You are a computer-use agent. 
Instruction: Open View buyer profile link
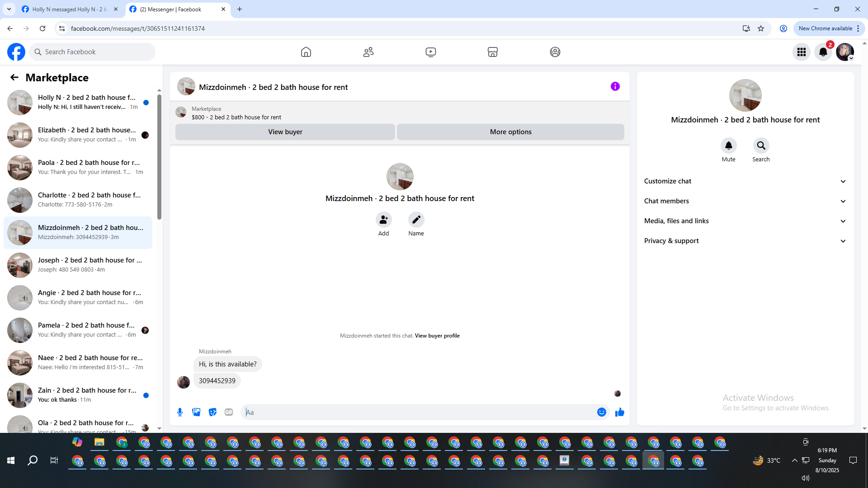click(437, 336)
